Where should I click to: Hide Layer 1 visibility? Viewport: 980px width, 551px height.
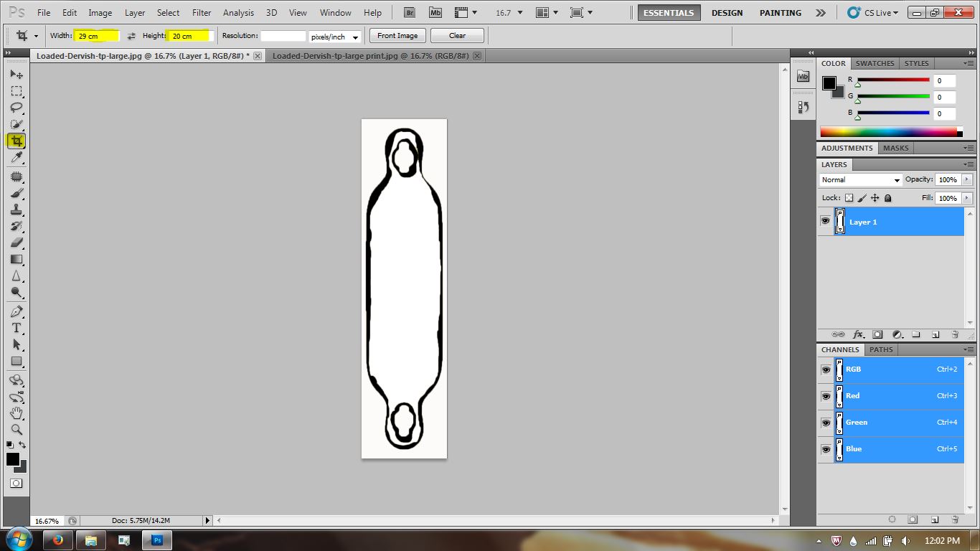pyautogui.click(x=826, y=221)
